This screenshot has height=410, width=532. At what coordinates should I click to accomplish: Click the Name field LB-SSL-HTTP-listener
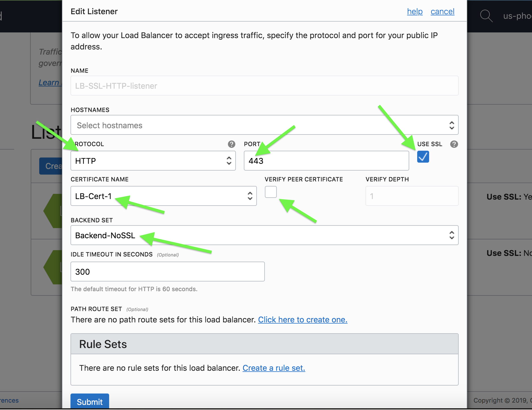(264, 86)
